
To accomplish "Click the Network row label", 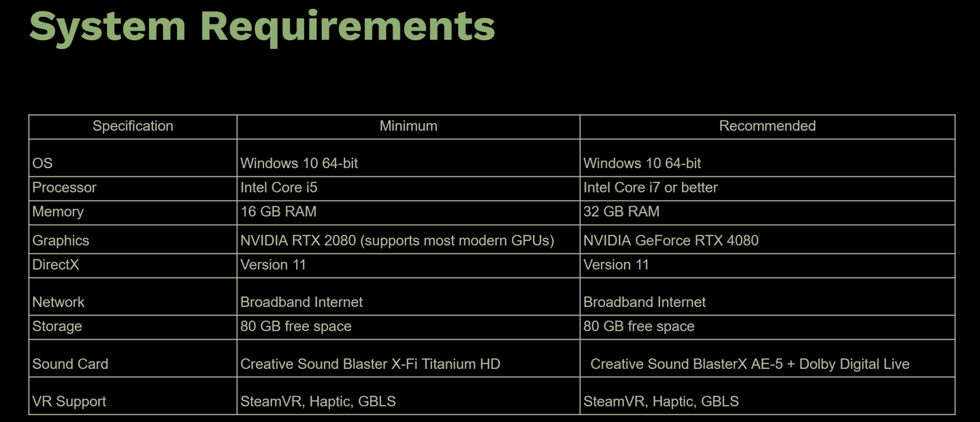I will click(59, 302).
